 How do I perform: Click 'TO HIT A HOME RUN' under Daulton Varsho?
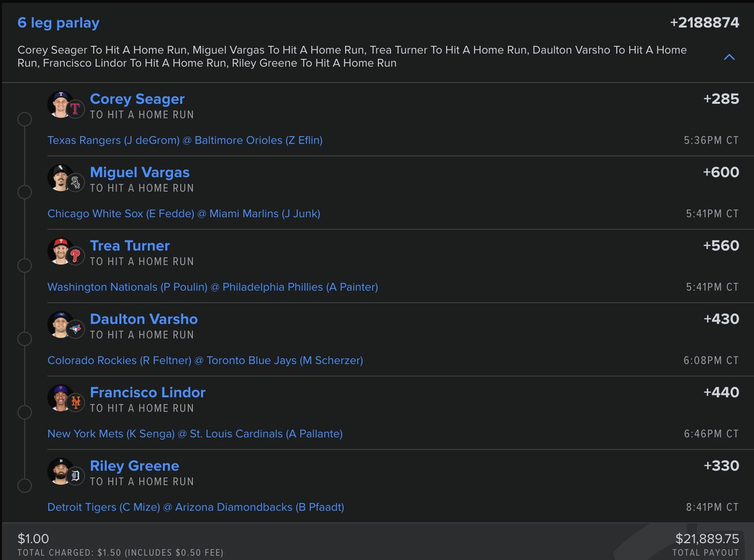coord(142,335)
